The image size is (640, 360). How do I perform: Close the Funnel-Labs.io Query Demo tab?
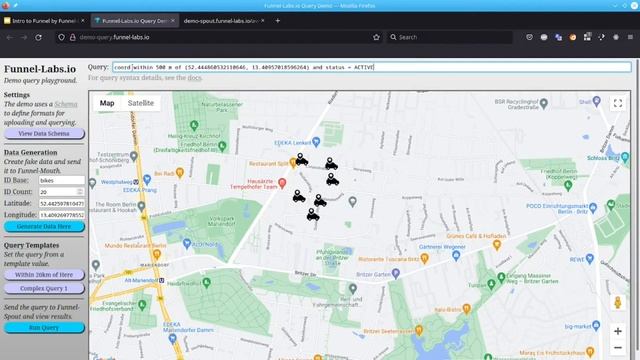(x=173, y=20)
